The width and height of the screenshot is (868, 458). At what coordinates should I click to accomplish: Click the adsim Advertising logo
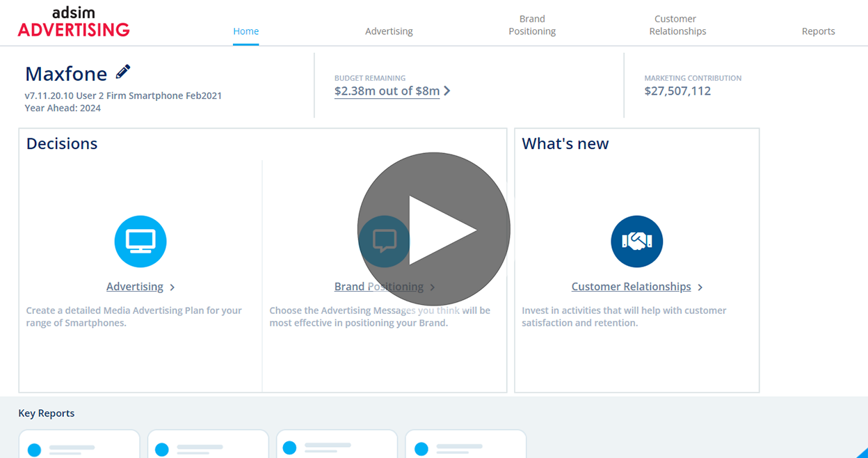pos(74,22)
